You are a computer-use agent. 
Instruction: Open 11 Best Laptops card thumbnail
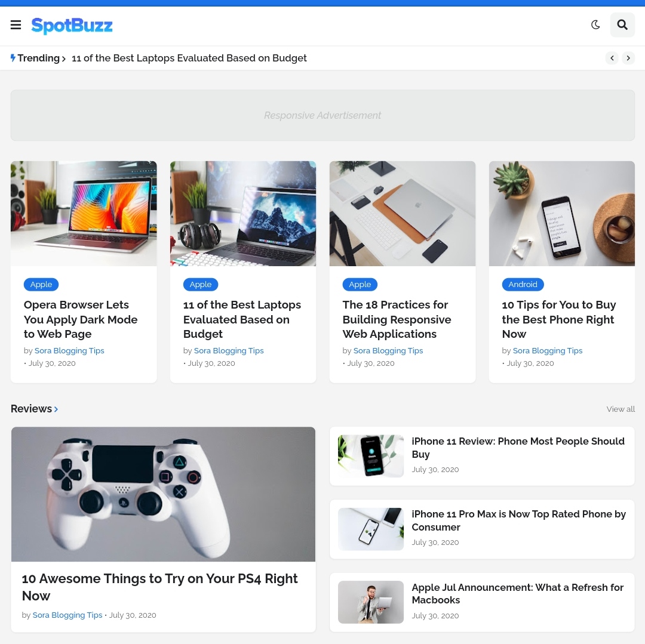tap(243, 213)
